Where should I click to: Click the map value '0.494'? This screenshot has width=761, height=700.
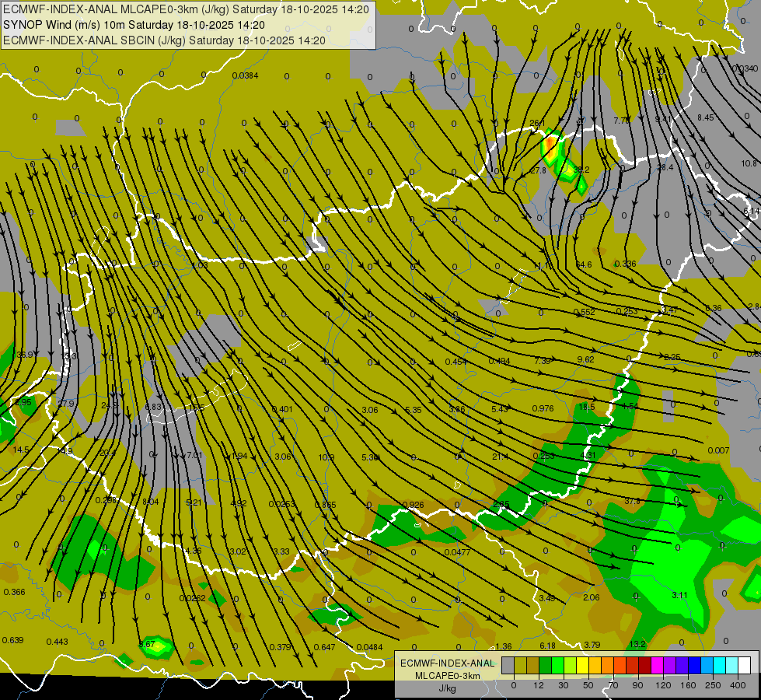(499, 361)
